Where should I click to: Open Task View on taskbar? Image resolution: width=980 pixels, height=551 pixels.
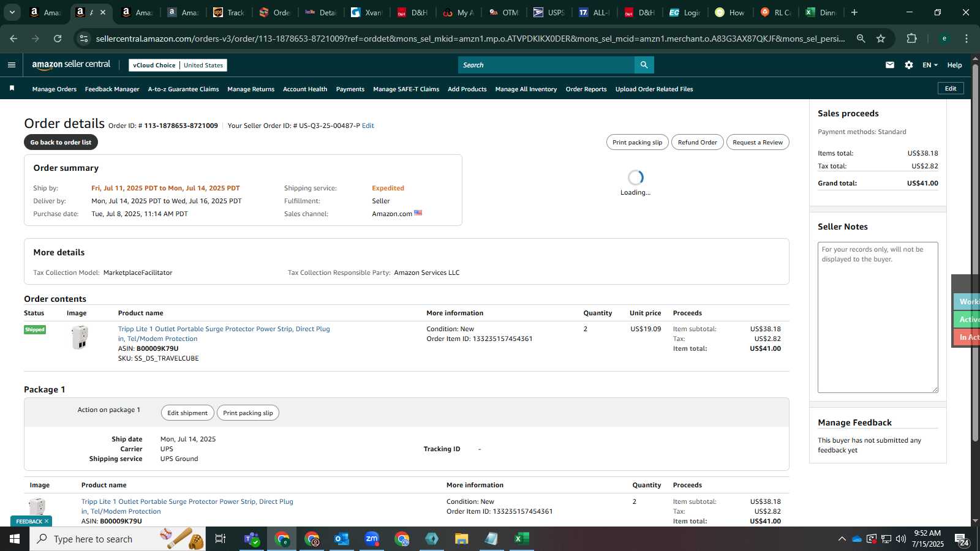(x=221, y=539)
